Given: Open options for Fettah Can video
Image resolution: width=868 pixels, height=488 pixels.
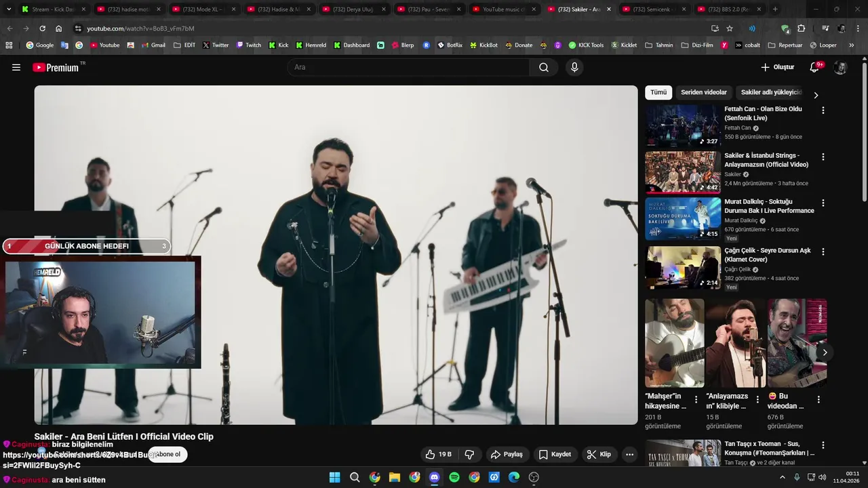Looking at the screenshot, I should [x=823, y=110].
